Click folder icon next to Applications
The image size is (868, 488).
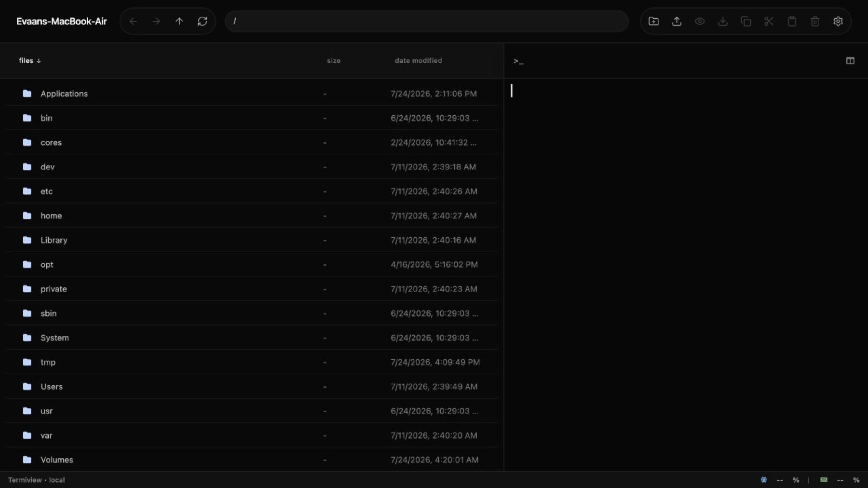(27, 94)
